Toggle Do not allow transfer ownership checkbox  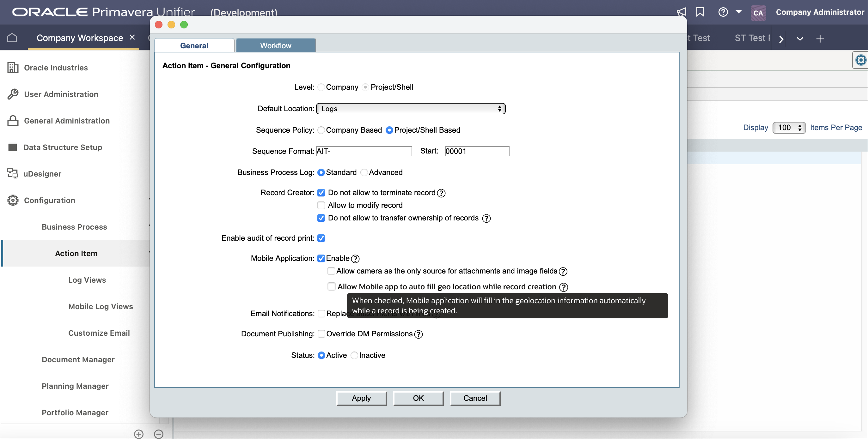point(321,218)
